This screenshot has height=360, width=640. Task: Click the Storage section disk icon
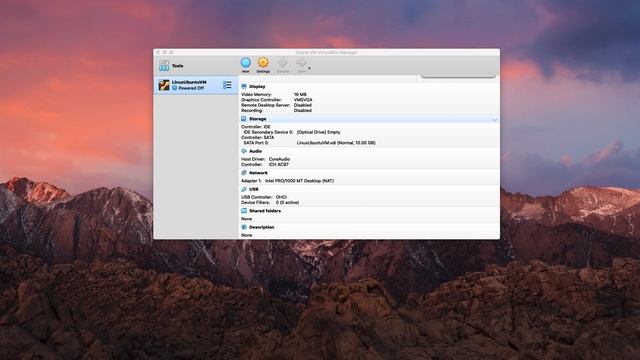coord(244,119)
